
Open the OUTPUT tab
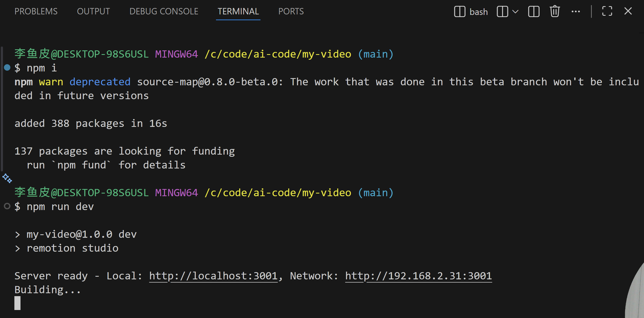(93, 11)
